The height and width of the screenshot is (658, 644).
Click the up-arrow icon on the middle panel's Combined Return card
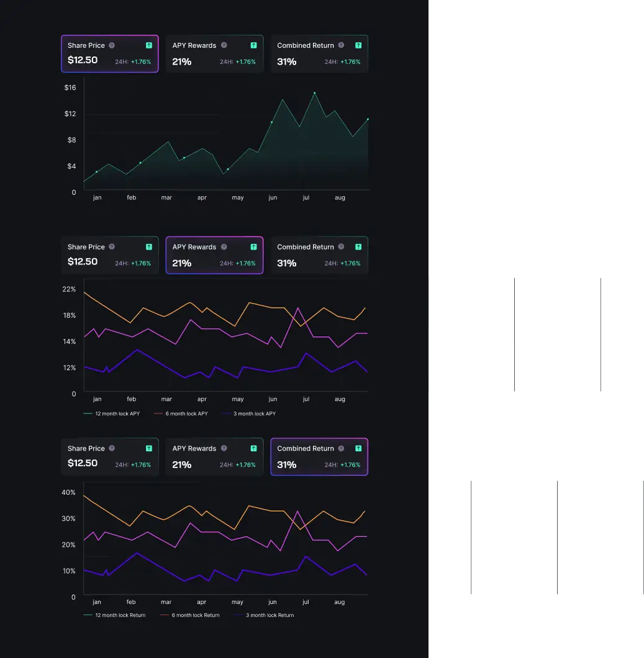click(x=358, y=247)
